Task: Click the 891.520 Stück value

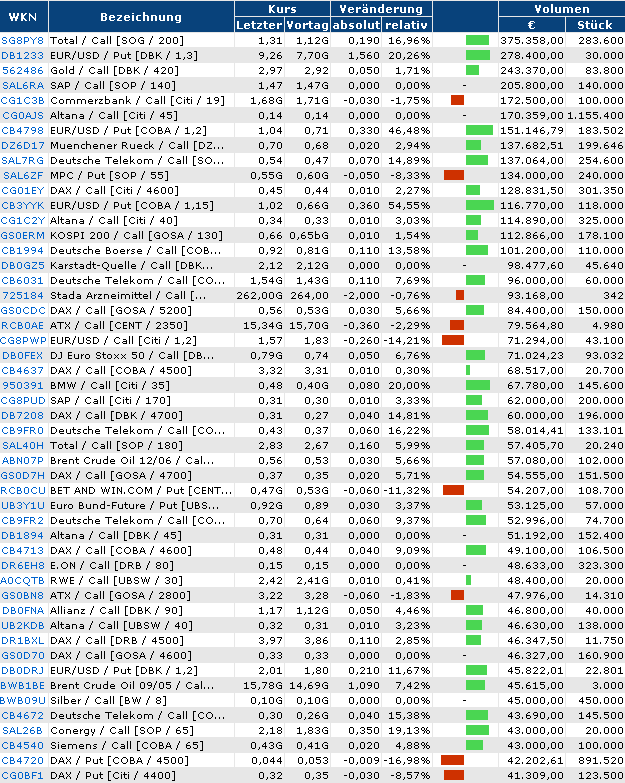Action: coord(601,760)
